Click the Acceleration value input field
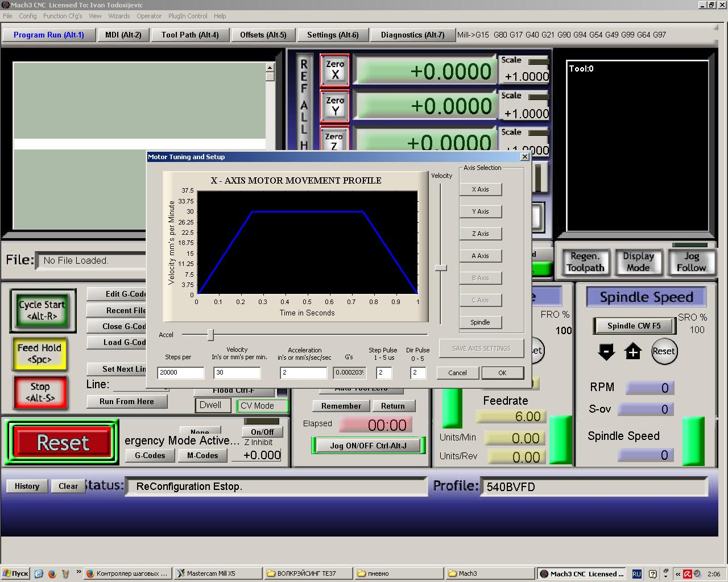This screenshot has height=582, width=728. tap(304, 372)
